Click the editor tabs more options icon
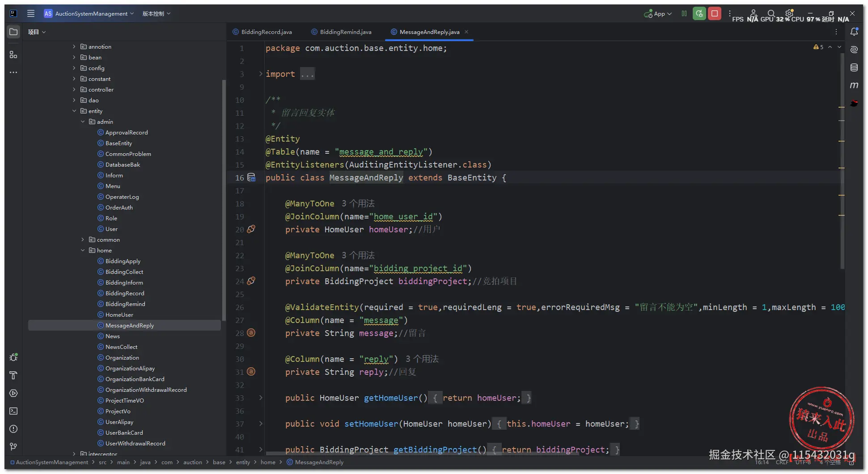The width and height of the screenshot is (868, 474). (x=836, y=32)
